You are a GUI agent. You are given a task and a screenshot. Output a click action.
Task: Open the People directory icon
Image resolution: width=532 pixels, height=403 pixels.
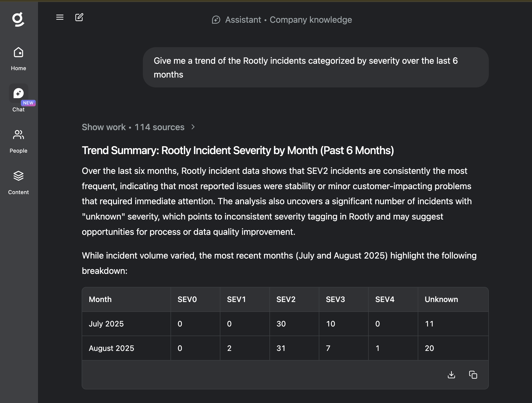pos(19,135)
